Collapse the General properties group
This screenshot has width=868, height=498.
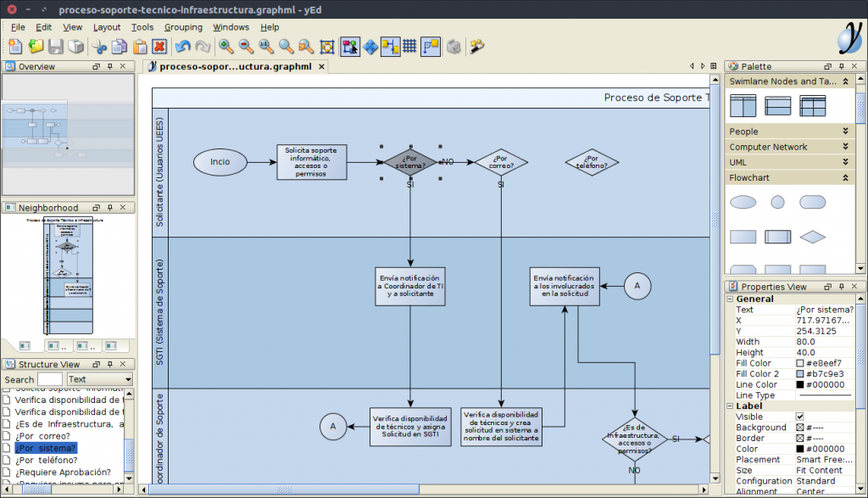pyautogui.click(x=730, y=299)
